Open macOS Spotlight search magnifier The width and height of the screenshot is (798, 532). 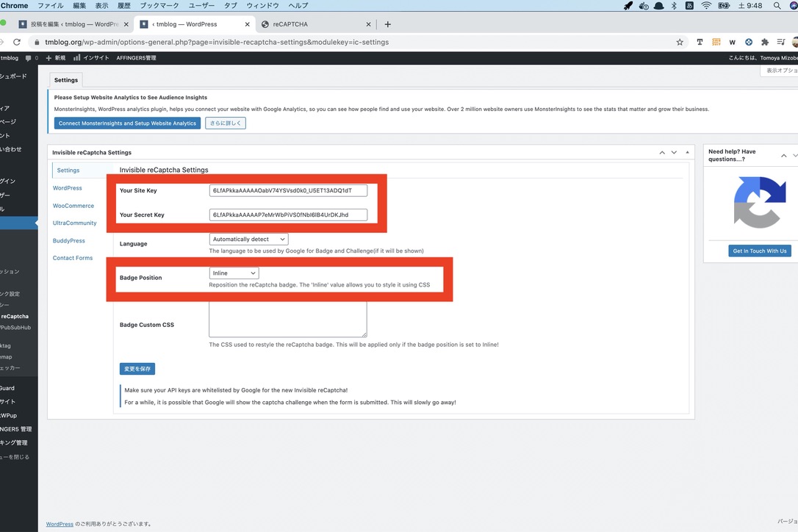coord(777,6)
